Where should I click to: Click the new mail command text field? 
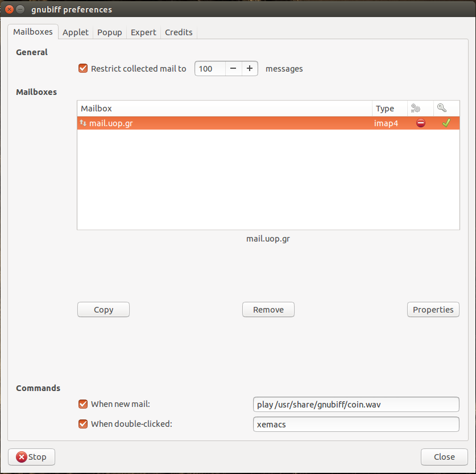(355, 405)
